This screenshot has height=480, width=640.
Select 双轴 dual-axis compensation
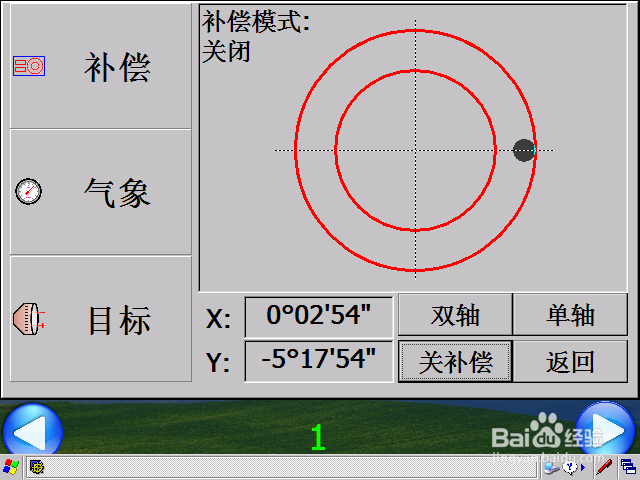click(x=455, y=315)
